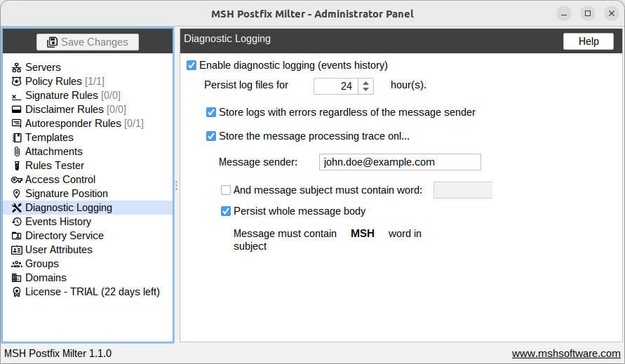
Task: Click the Servers network icon
Action: [16, 67]
